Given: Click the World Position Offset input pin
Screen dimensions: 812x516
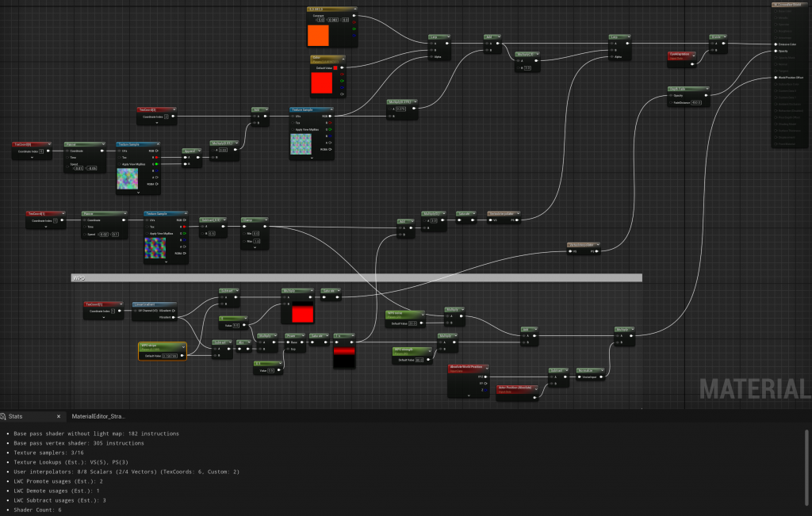Looking at the screenshot, I should pyautogui.click(x=775, y=78).
